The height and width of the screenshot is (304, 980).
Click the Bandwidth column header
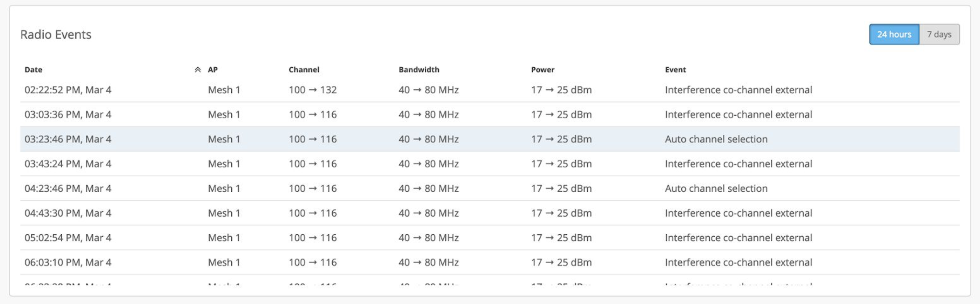coord(419,70)
